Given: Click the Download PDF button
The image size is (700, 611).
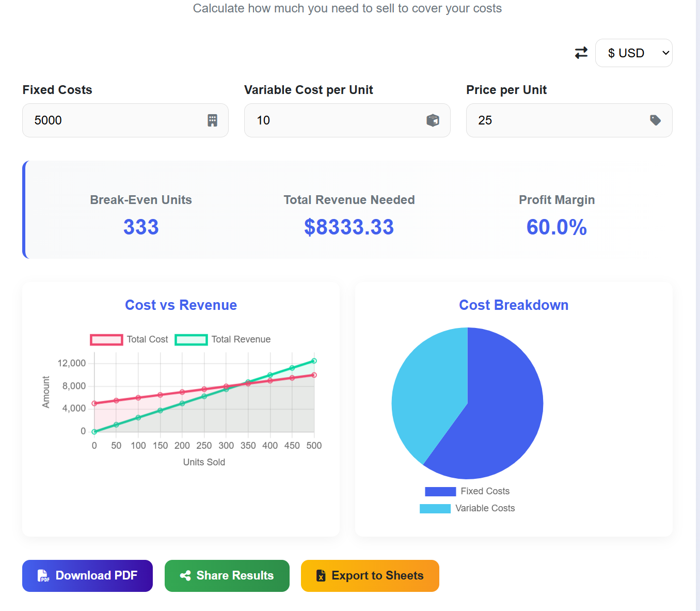Looking at the screenshot, I should (87, 575).
